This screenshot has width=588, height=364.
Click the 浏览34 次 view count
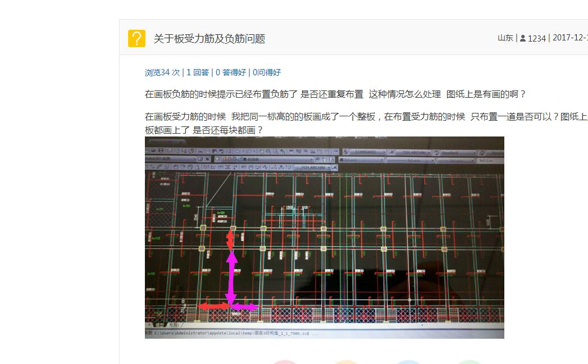162,72
